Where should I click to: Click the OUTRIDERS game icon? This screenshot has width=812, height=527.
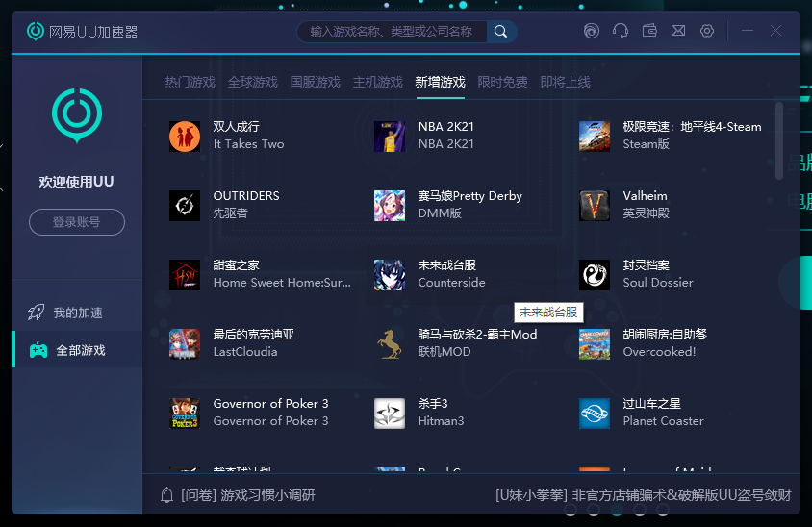tap(185, 206)
